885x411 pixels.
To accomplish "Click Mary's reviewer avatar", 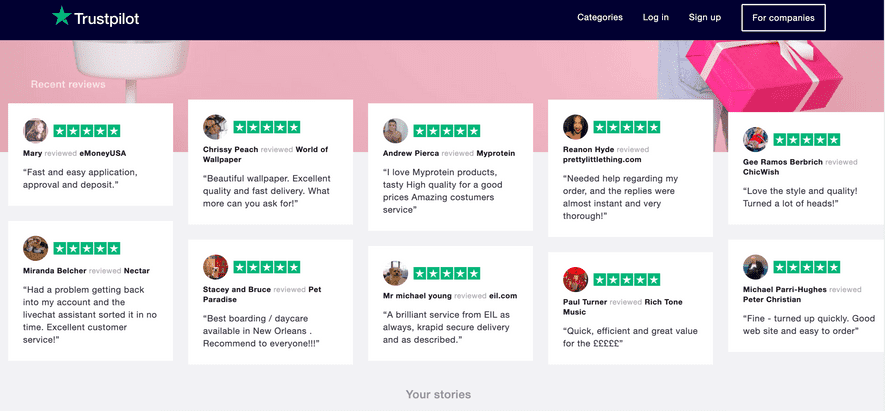I will point(36,131).
